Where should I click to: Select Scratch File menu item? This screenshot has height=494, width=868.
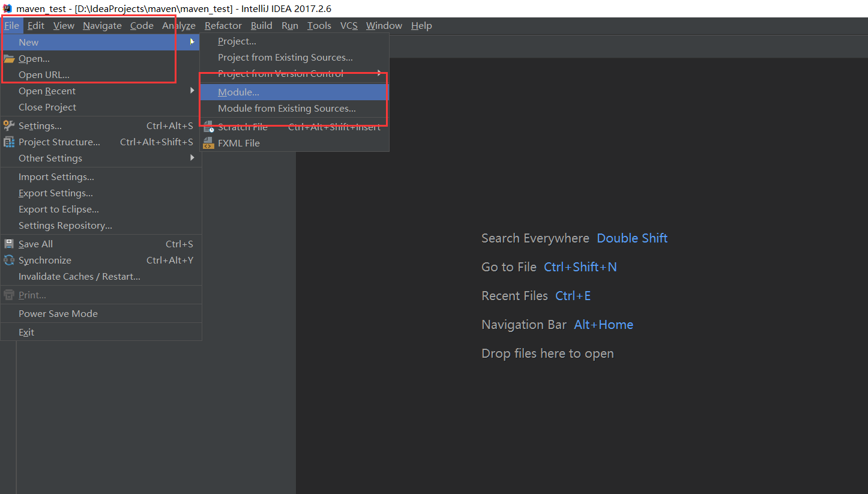pos(295,127)
